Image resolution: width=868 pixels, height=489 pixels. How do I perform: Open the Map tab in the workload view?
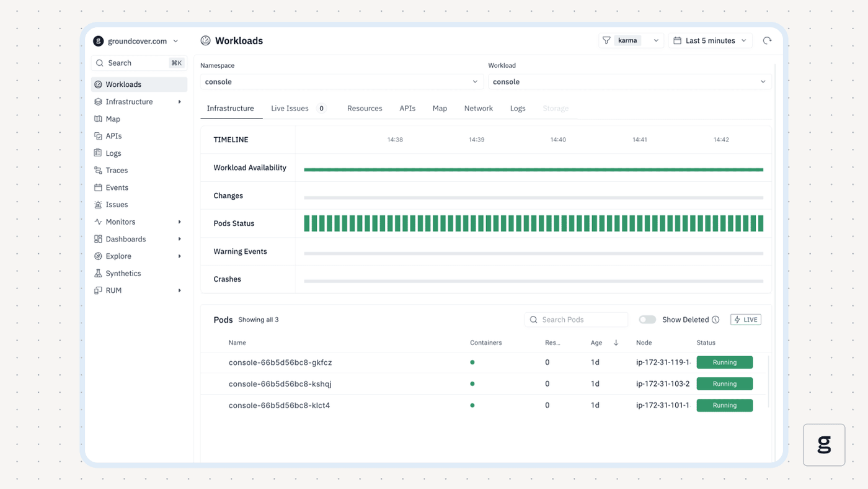(440, 109)
